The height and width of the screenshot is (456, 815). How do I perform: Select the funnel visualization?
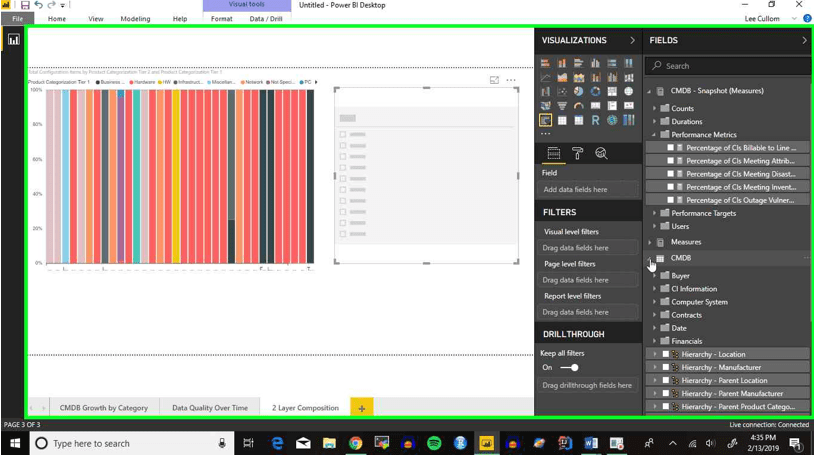pos(562,106)
